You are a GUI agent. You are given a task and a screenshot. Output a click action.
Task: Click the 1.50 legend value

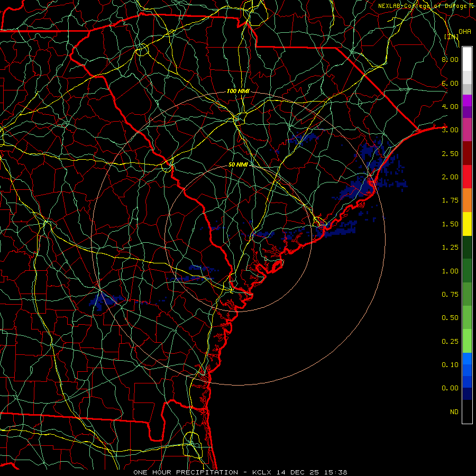point(450,224)
